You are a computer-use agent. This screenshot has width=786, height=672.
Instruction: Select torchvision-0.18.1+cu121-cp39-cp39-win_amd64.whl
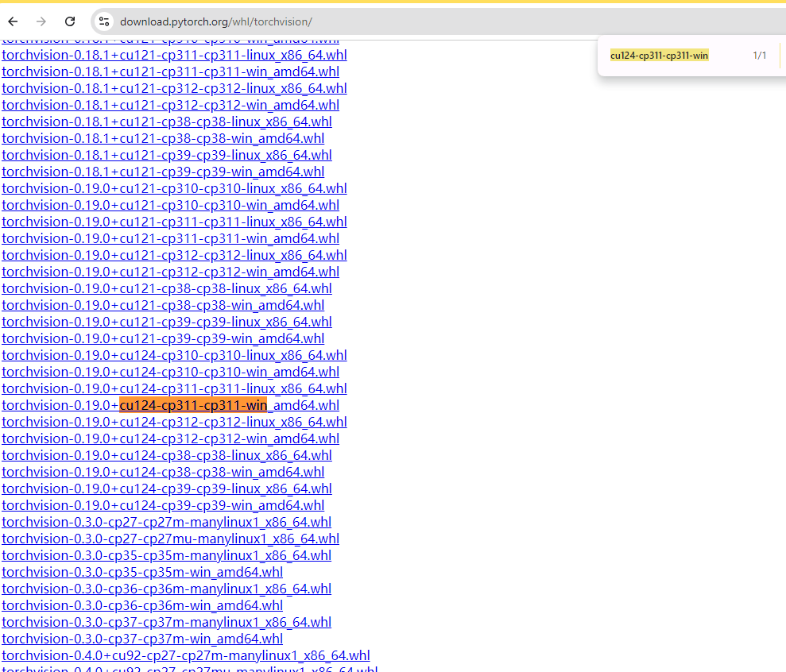pyautogui.click(x=163, y=172)
